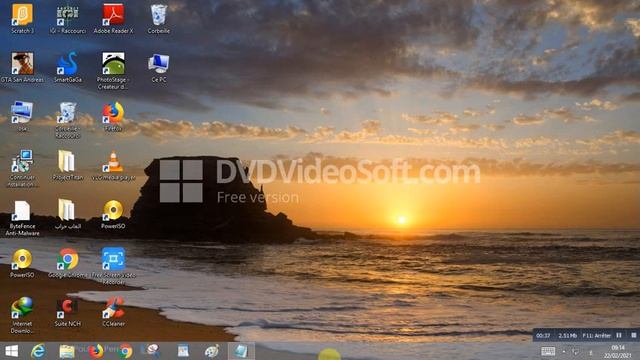The image size is (640, 360).
Task: Click the ByteFence Anti-Malware icon
Action: tap(22, 218)
